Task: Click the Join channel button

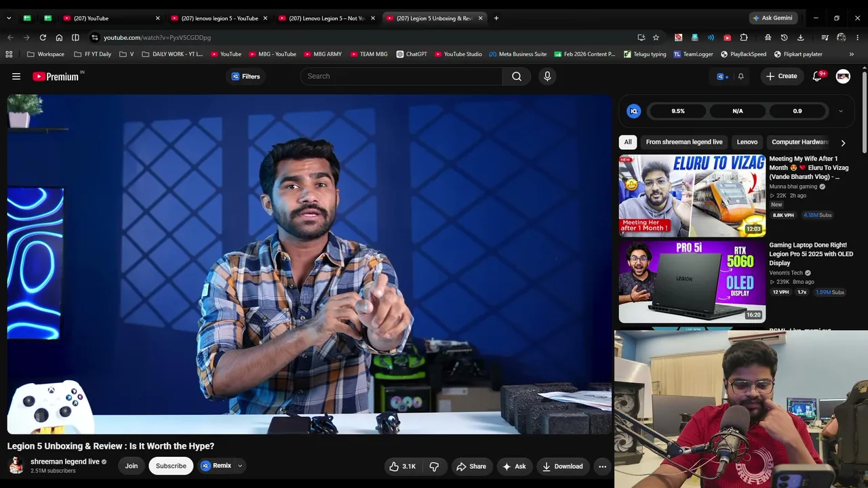Action: click(132, 466)
